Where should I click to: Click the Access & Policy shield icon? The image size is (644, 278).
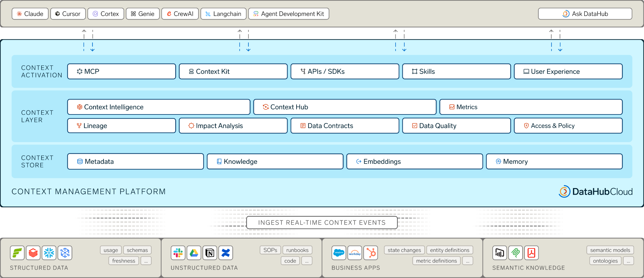point(526,126)
